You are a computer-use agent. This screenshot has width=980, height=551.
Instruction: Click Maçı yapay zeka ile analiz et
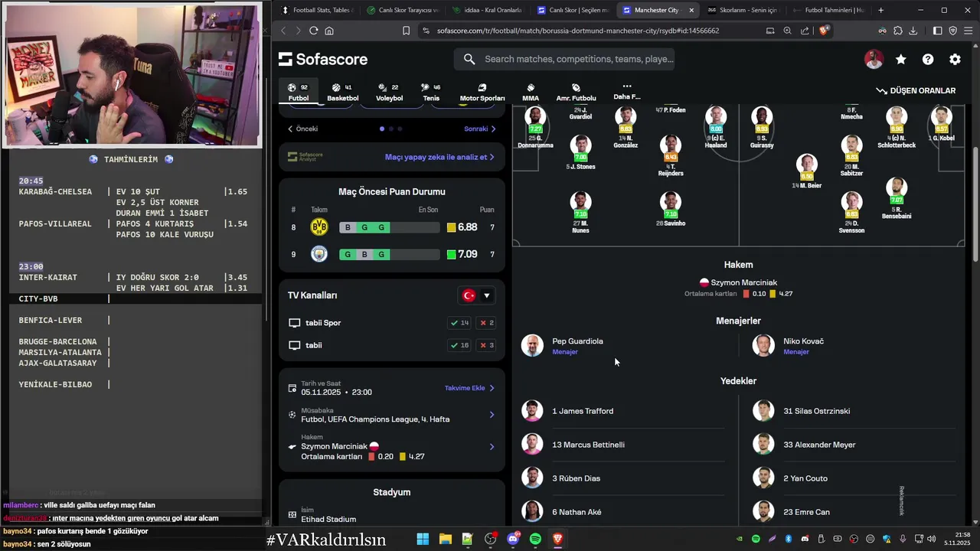coord(439,157)
